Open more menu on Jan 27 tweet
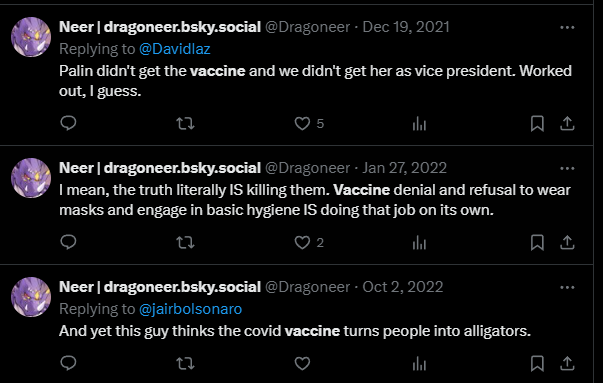The image size is (603, 383). [567, 168]
